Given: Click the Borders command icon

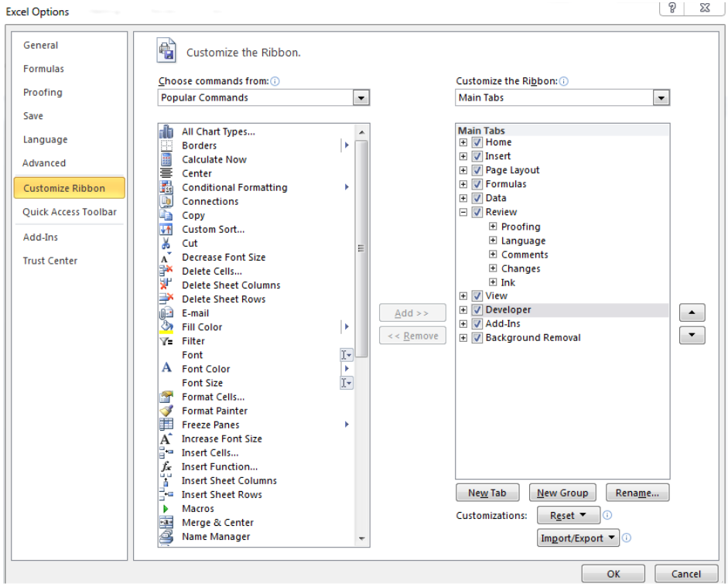Looking at the screenshot, I should [x=166, y=145].
